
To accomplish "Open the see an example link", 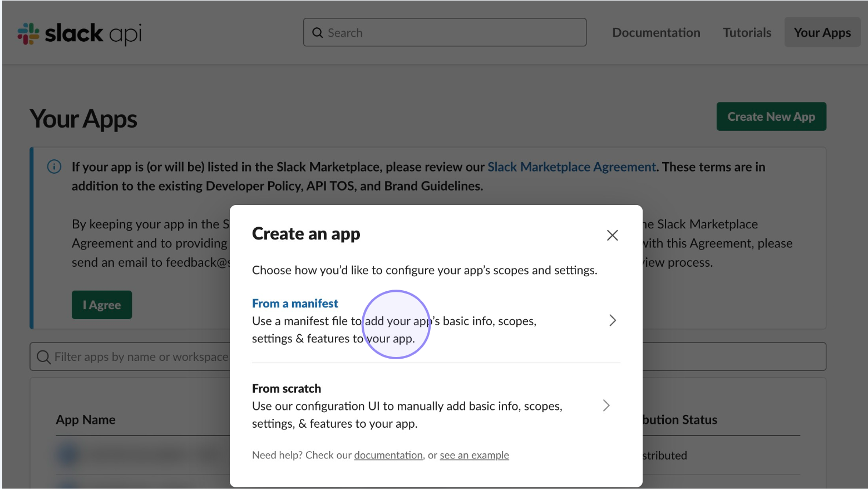I will [x=474, y=455].
